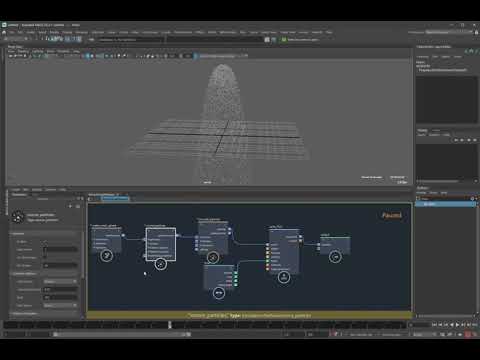Image resolution: width=480 pixels, height=360 pixels.
Task: Open the viewport View menu
Action: [11, 51]
